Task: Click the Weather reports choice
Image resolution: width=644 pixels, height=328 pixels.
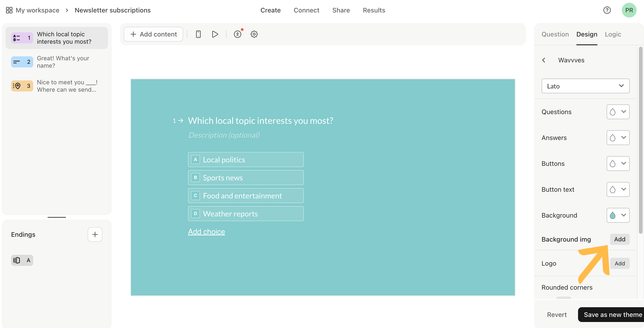Action: 246,214
